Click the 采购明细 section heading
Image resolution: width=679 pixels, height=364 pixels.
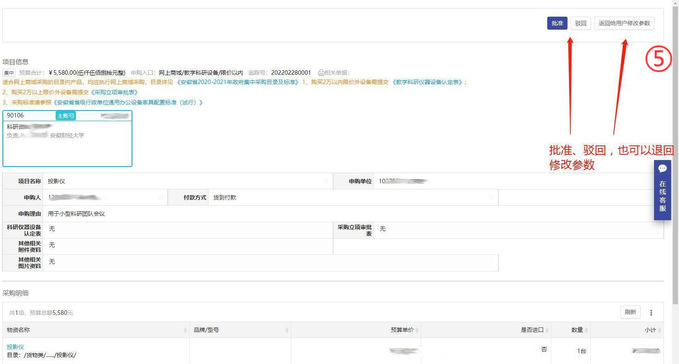tap(15, 293)
